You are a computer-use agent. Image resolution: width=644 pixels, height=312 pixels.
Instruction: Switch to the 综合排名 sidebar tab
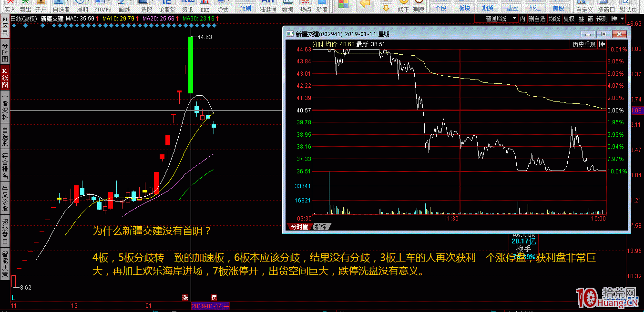pos(5,166)
